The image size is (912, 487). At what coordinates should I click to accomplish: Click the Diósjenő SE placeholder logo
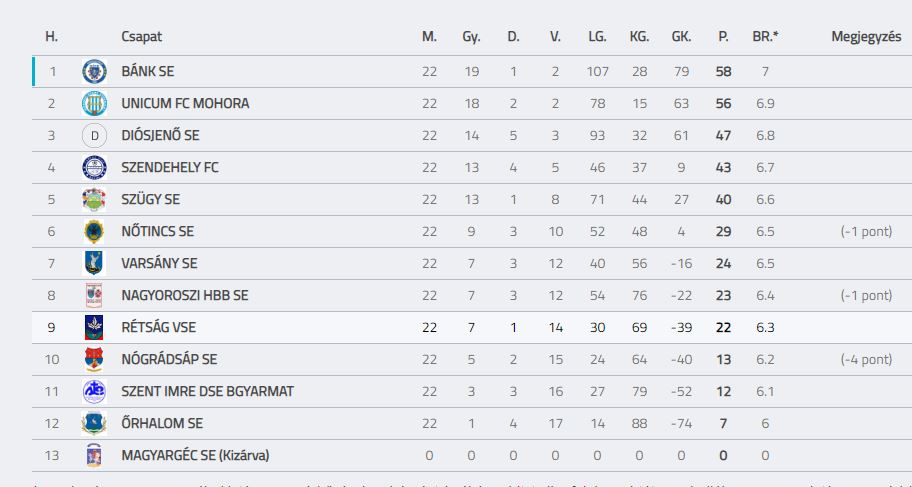tap(94, 136)
